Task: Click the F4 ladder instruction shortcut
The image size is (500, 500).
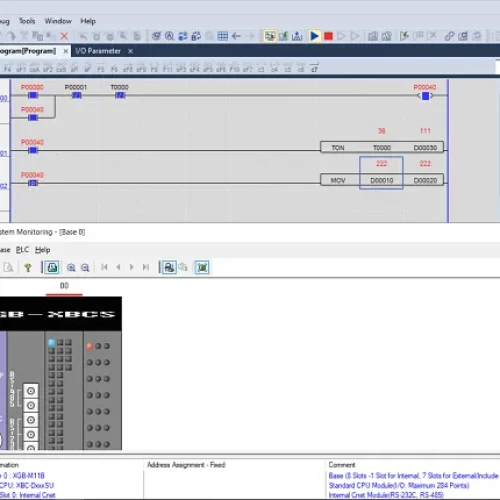Action: (x=7, y=68)
